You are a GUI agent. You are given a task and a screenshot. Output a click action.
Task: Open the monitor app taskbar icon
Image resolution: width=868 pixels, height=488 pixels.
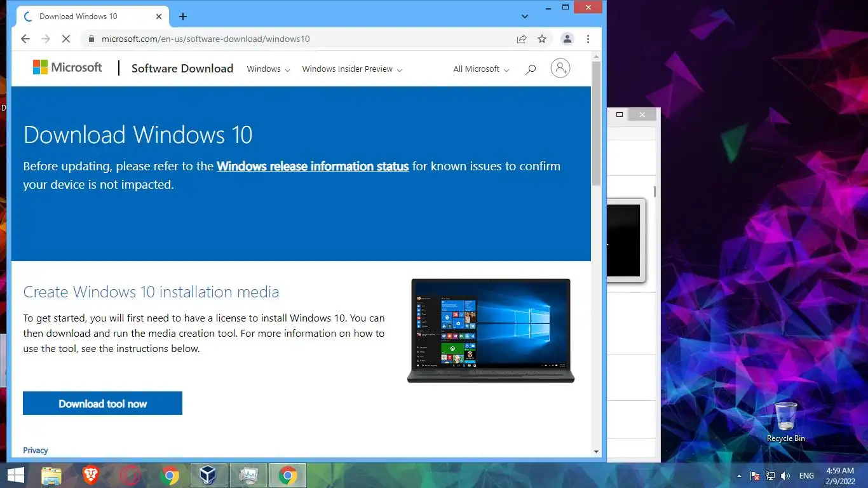tap(248, 475)
